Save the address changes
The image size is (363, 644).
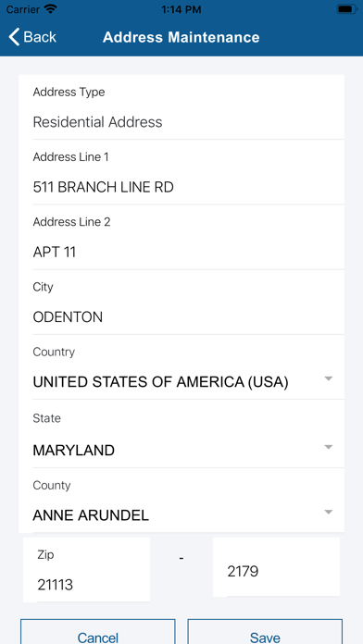(265, 632)
